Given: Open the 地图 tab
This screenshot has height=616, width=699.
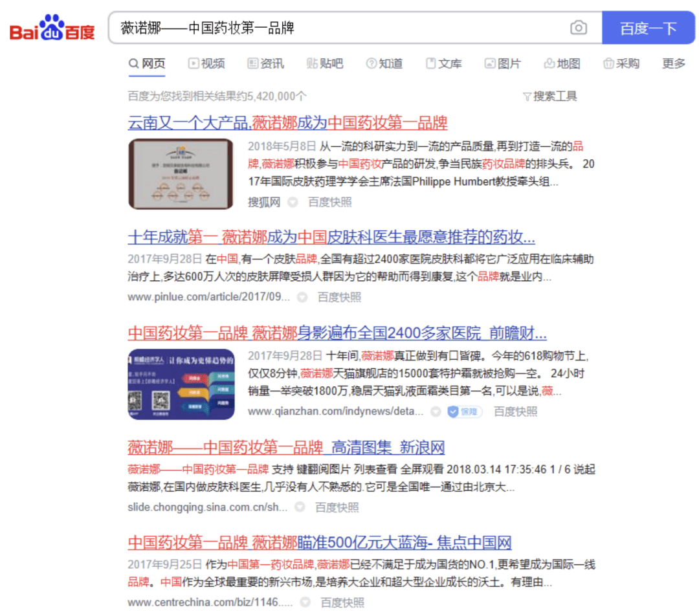Looking at the screenshot, I should click(x=562, y=64).
